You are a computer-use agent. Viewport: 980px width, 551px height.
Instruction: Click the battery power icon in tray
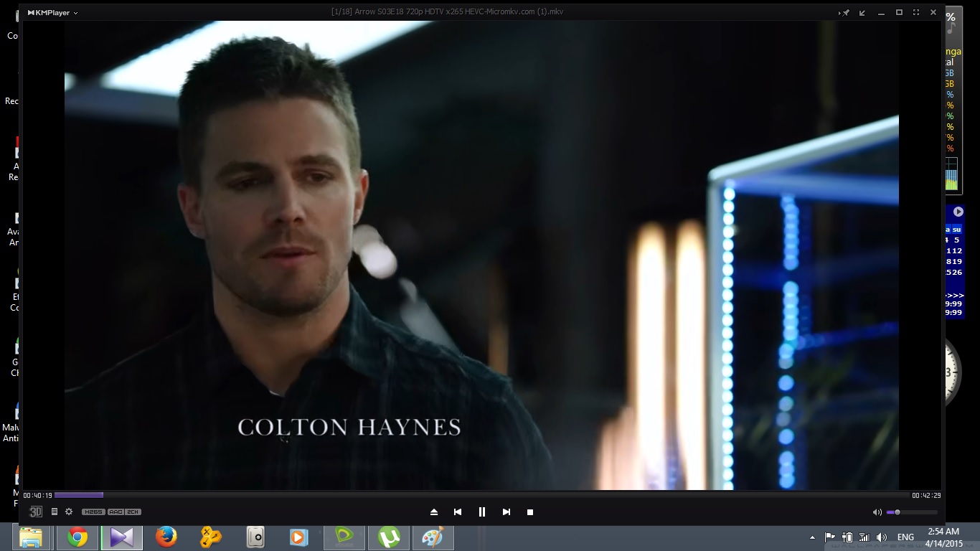[847, 537]
